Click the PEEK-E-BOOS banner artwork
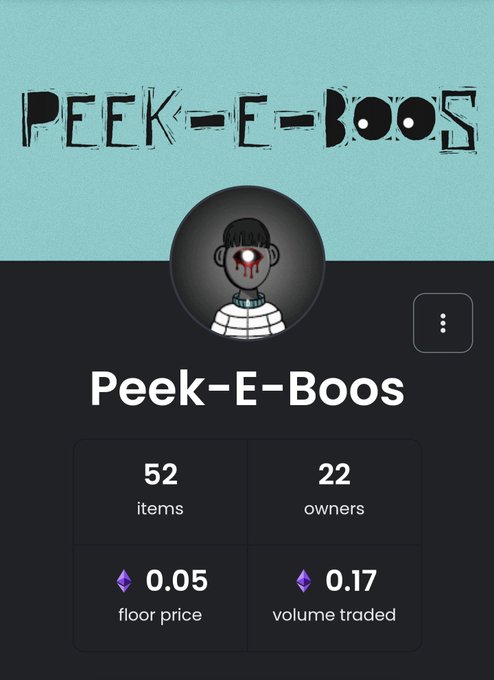 pyautogui.click(x=249, y=118)
